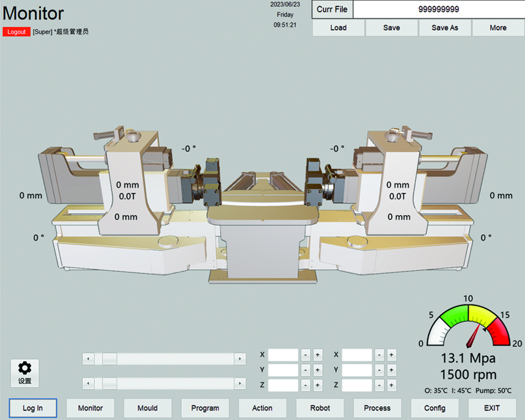525x420 pixels.
Task: Open the settings gear button
Action: pyautogui.click(x=25, y=373)
